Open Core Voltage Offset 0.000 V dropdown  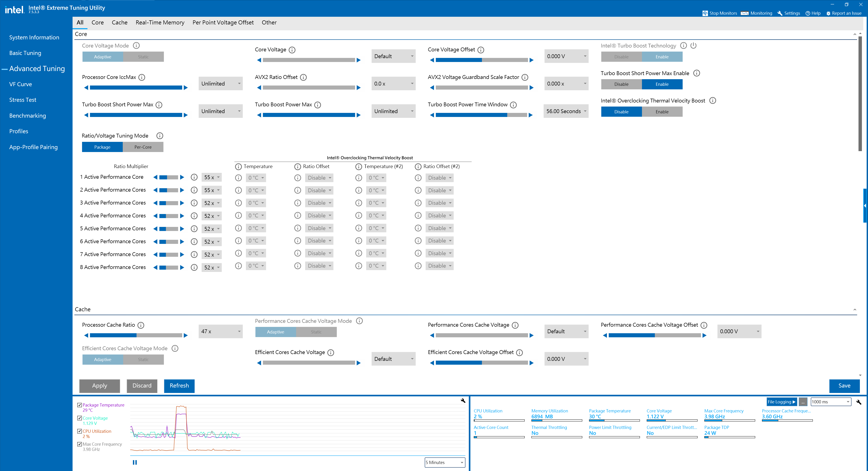click(566, 56)
